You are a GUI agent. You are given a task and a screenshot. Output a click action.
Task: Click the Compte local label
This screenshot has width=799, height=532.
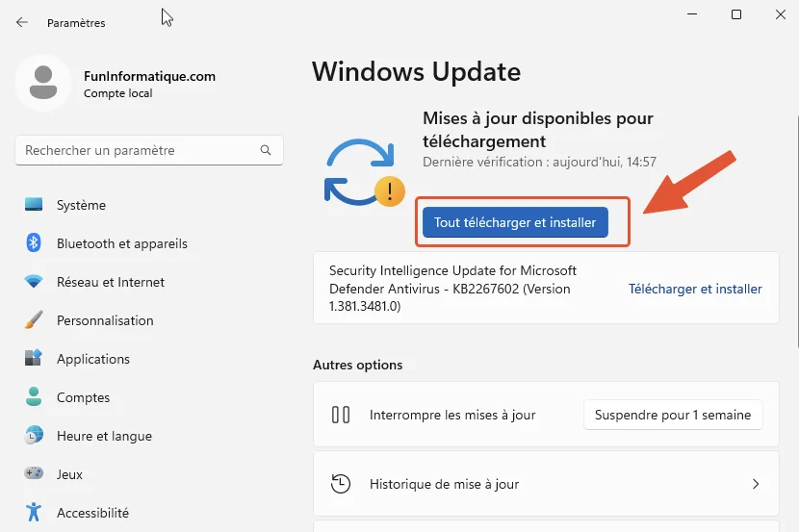coord(117,93)
